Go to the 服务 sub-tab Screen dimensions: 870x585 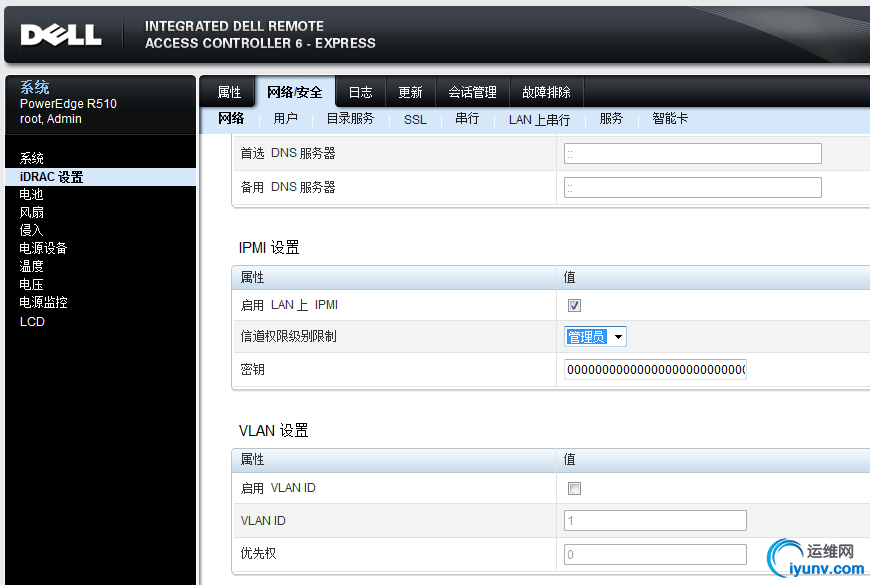coord(611,119)
